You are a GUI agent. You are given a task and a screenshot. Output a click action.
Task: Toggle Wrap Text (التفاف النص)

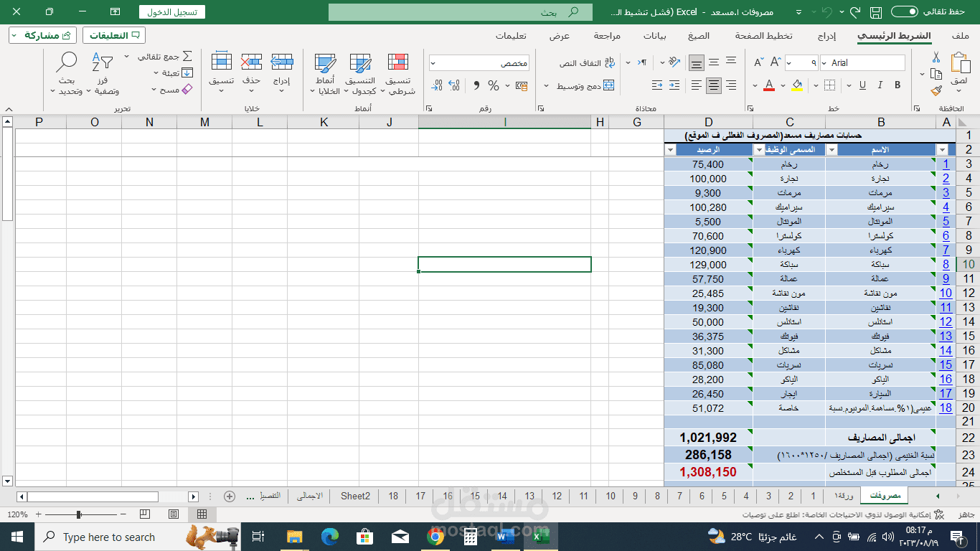click(x=588, y=62)
